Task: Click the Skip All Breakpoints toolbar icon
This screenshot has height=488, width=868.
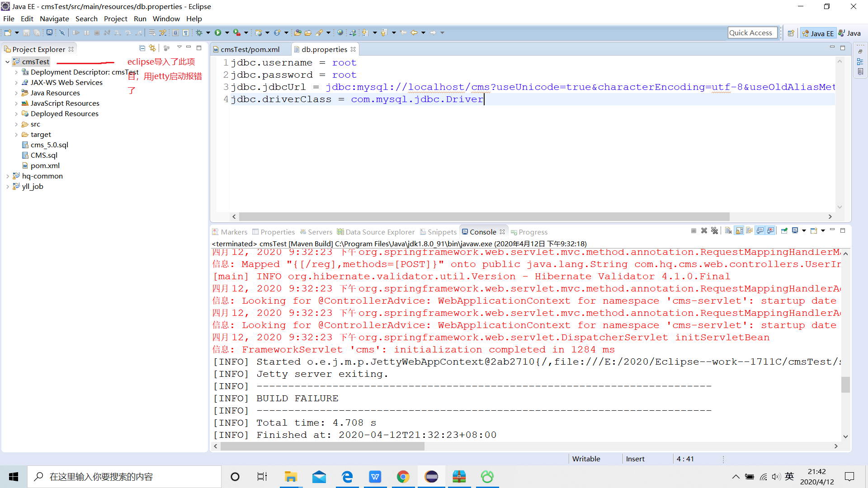Action: [62, 33]
